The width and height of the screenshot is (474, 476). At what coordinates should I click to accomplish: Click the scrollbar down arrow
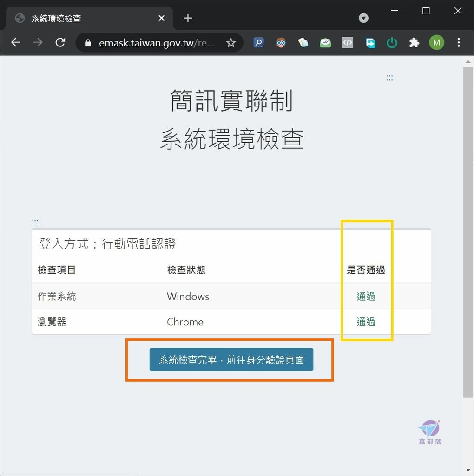tap(468, 471)
